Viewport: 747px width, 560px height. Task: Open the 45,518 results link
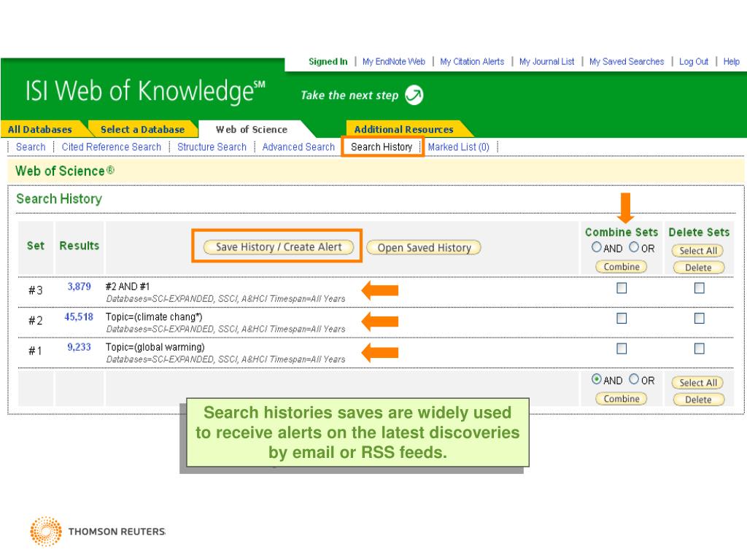pos(79,317)
